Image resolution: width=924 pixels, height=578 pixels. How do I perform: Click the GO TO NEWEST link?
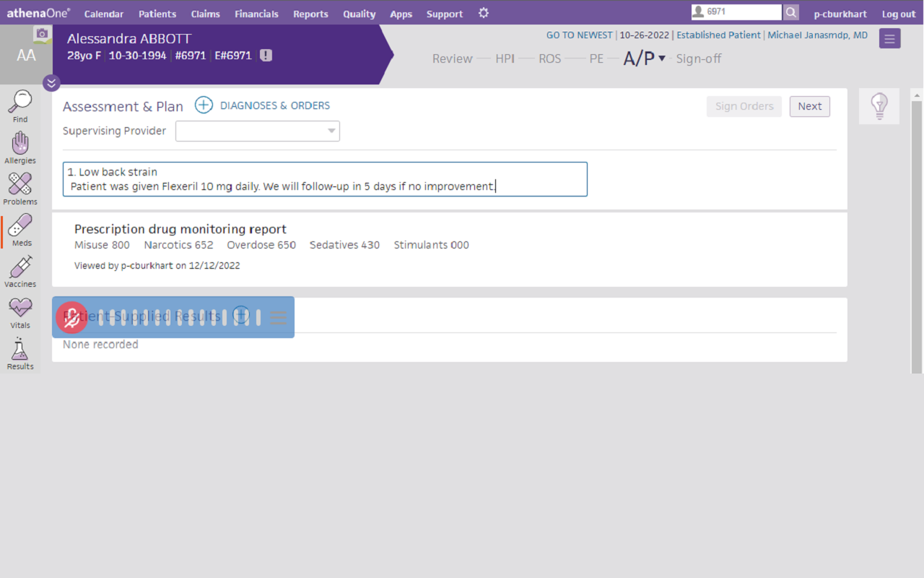click(x=579, y=35)
